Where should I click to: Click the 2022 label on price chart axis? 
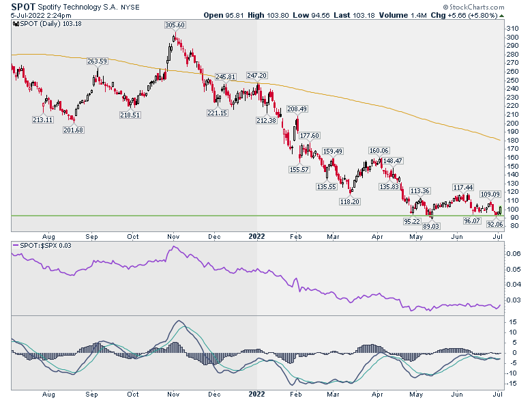coord(257,236)
